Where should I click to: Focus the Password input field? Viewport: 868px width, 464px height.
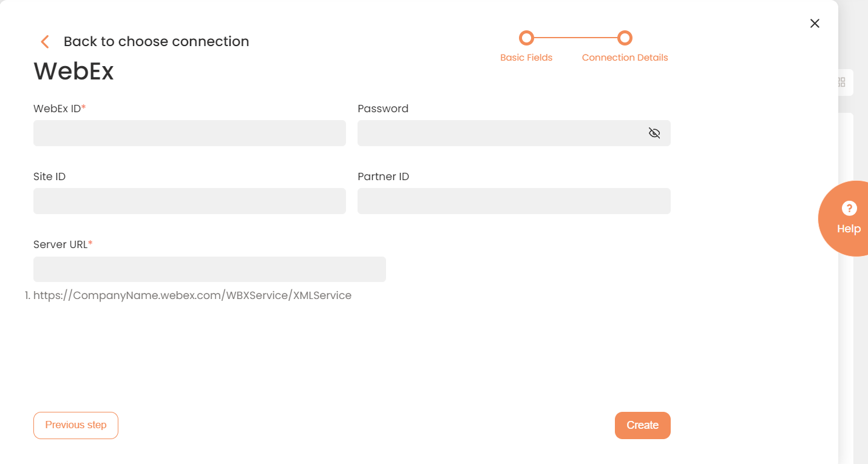(x=514, y=133)
